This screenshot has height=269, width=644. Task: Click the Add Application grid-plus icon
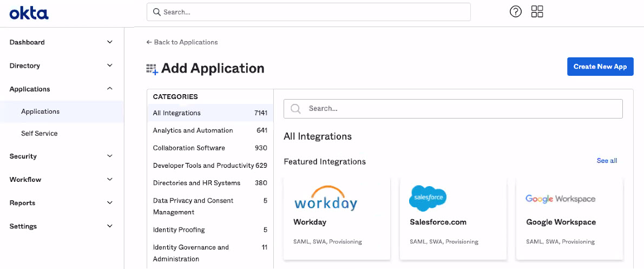point(152,69)
